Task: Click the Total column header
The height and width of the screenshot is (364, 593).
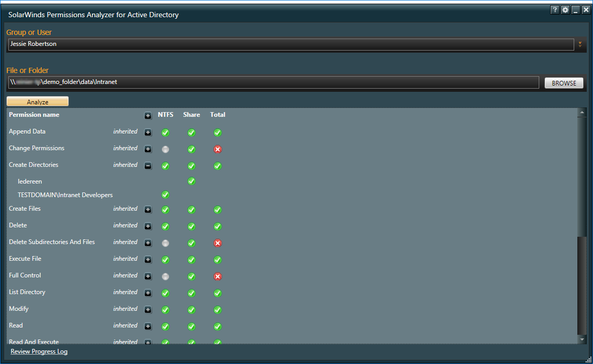Action: tap(218, 115)
